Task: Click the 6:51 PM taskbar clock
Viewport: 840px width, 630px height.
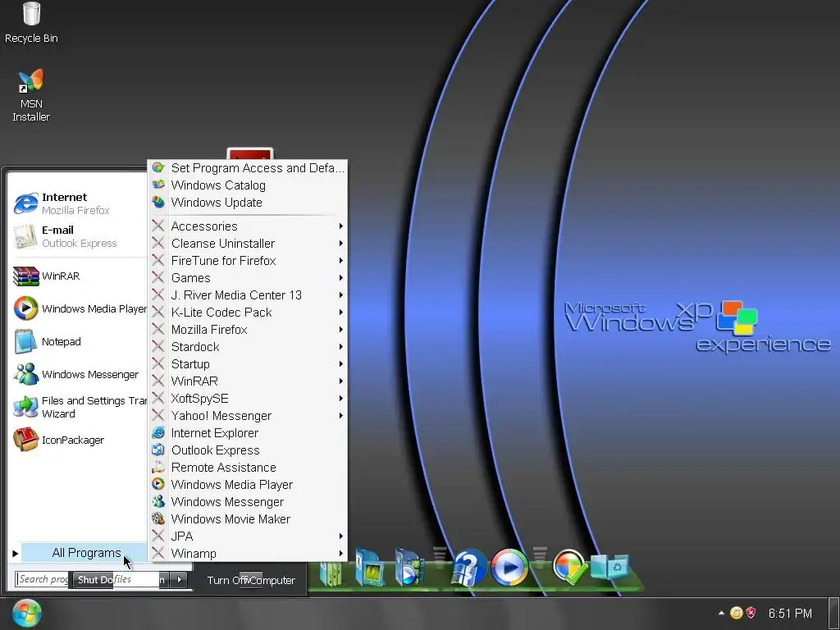Action: pos(790,613)
